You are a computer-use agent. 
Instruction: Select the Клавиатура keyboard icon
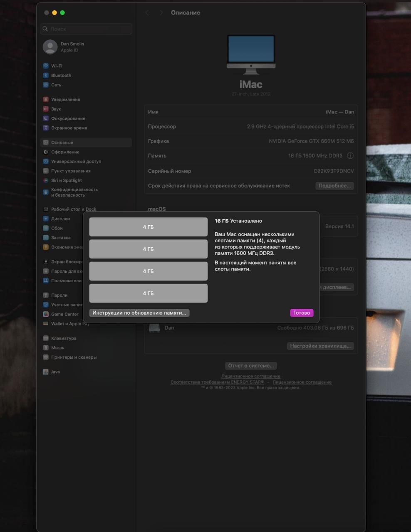click(x=46, y=338)
